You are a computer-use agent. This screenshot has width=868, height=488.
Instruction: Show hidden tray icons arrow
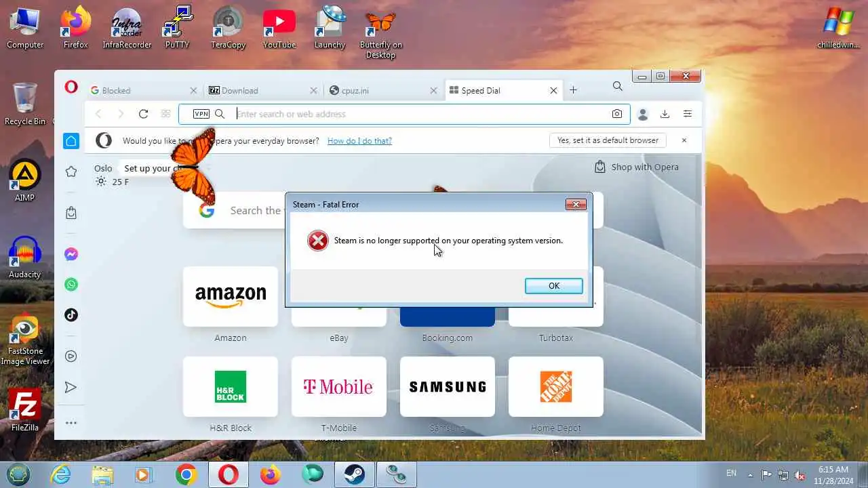pos(750,475)
